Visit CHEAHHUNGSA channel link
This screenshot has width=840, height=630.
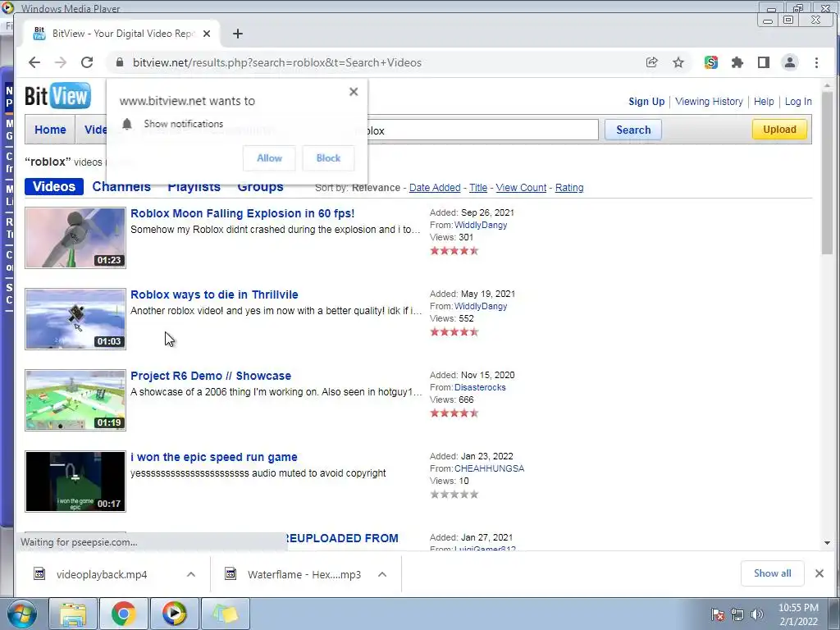(x=489, y=468)
